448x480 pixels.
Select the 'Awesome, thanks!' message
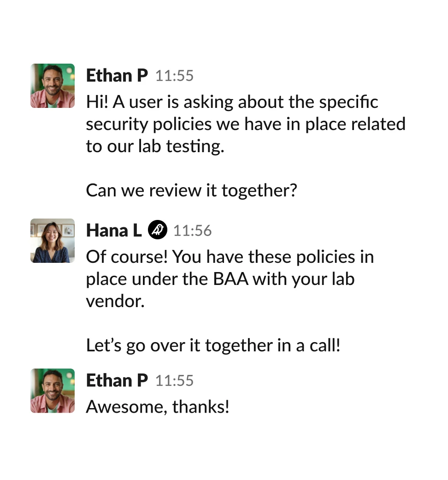tap(158, 407)
